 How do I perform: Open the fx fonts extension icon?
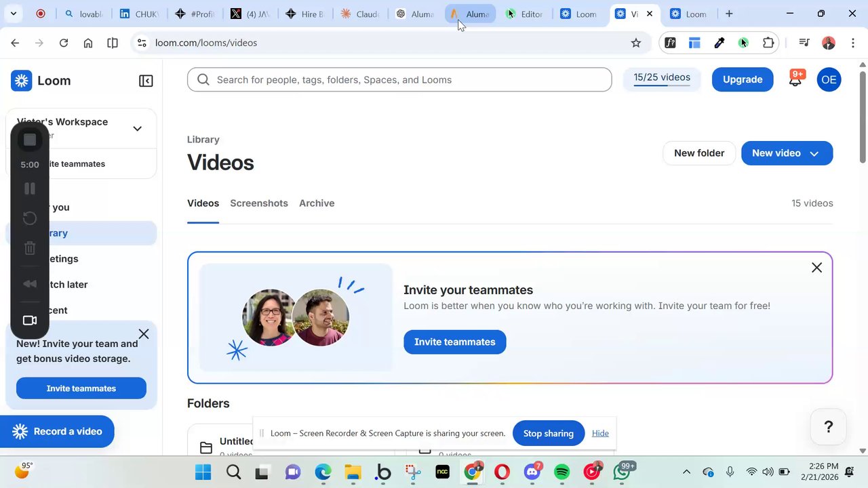tap(670, 43)
